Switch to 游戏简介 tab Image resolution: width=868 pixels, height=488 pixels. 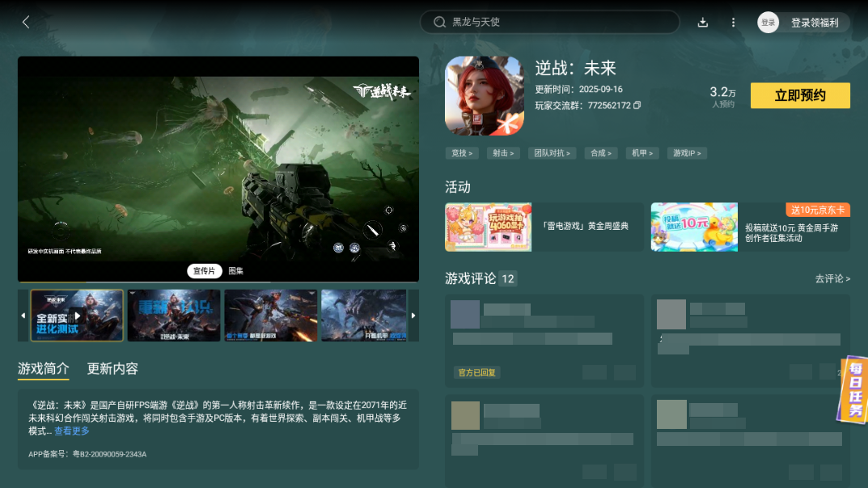click(43, 369)
